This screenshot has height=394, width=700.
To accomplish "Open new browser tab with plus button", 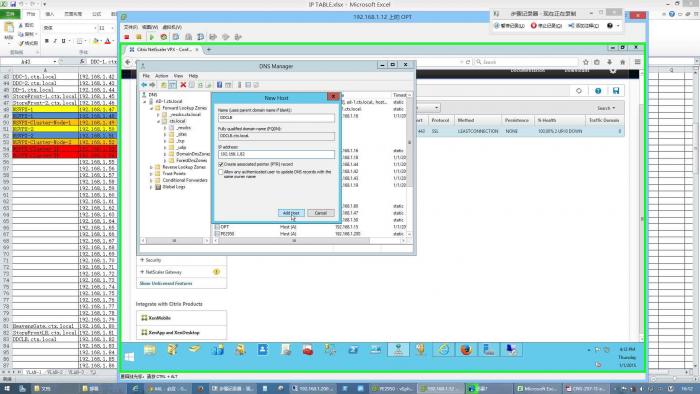I will coord(208,50).
